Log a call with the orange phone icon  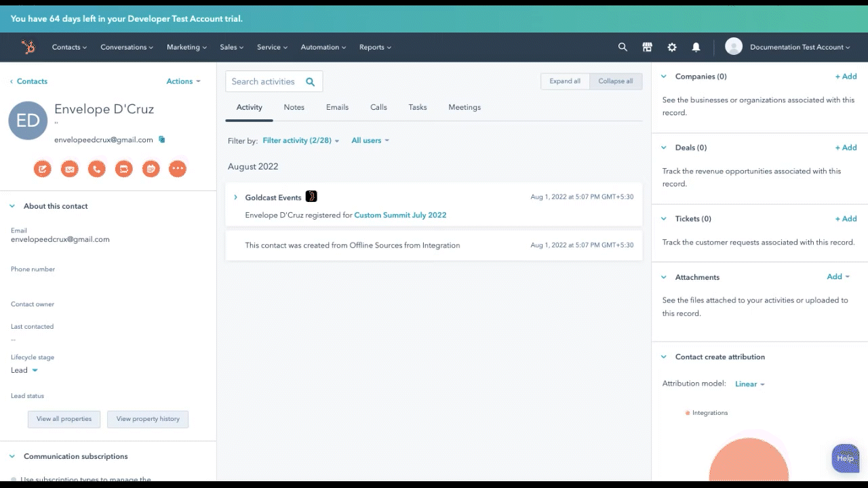97,169
